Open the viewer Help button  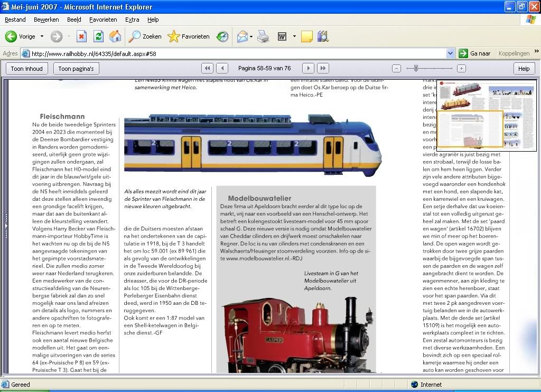pyautogui.click(x=524, y=68)
